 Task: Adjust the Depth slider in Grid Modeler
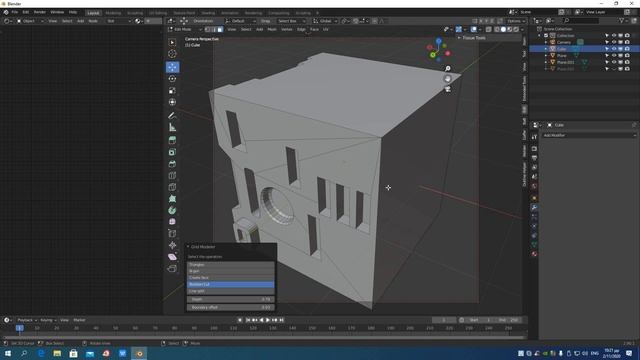(231, 299)
